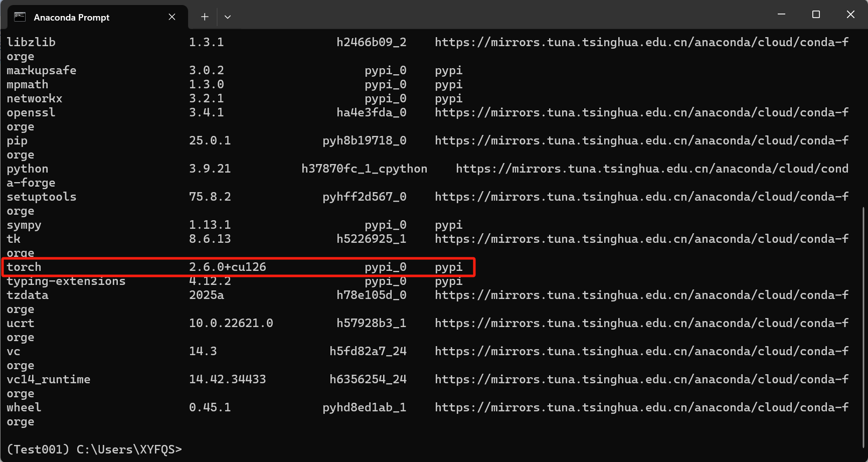
Task: Click the tsinghua mirror URL on openssl row
Action: point(642,112)
